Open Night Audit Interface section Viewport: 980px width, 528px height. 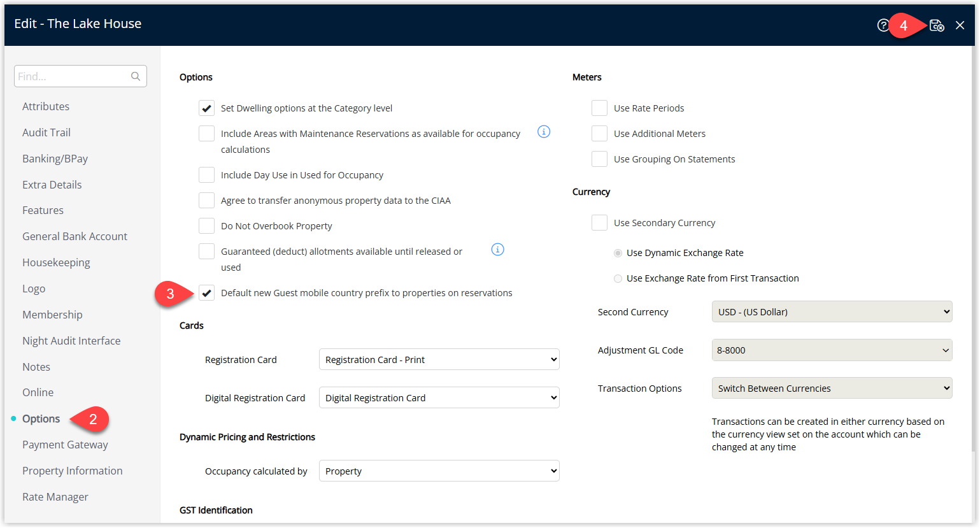pos(71,341)
